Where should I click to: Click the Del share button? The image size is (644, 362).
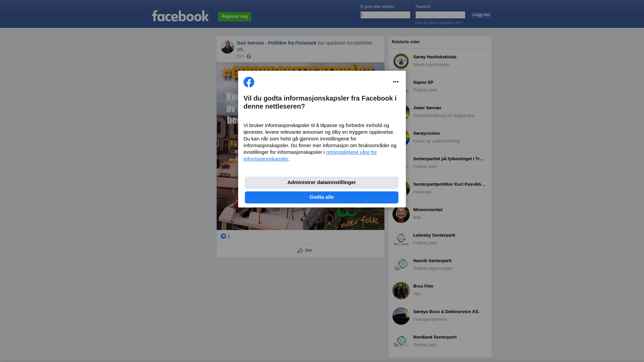click(x=305, y=250)
